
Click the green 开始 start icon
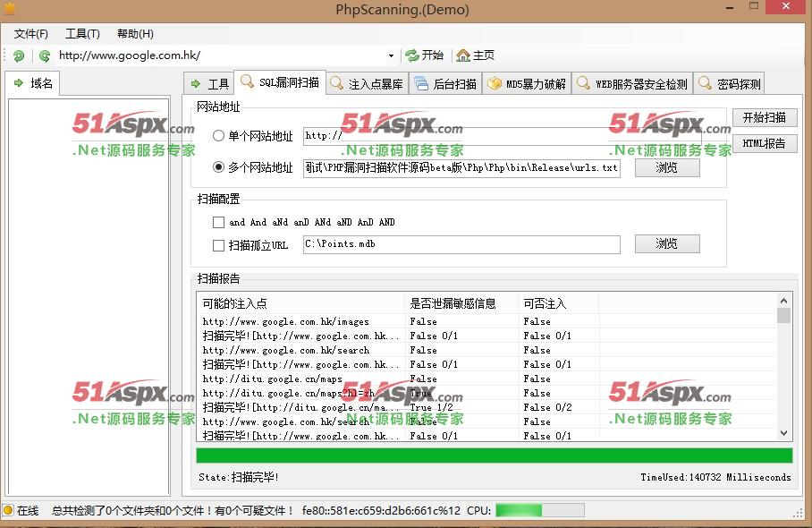point(411,55)
